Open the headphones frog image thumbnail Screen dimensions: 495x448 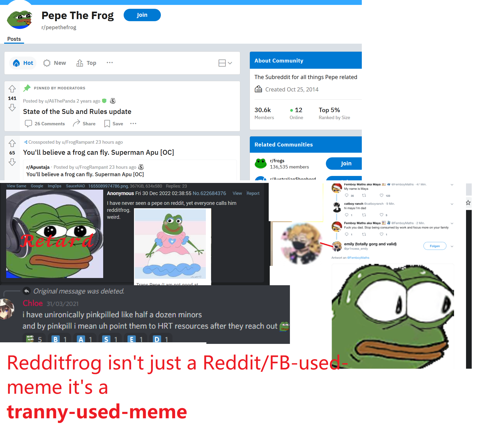click(55, 234)
